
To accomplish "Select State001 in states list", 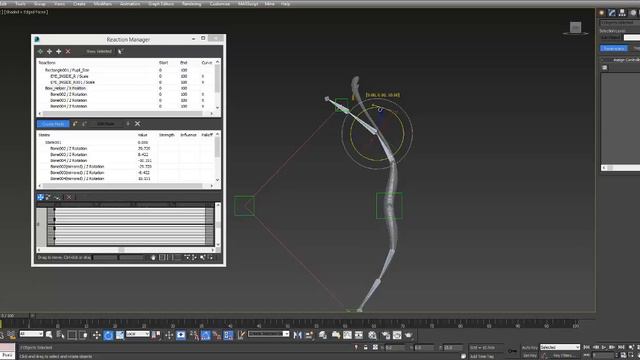I will pos(53,142).
